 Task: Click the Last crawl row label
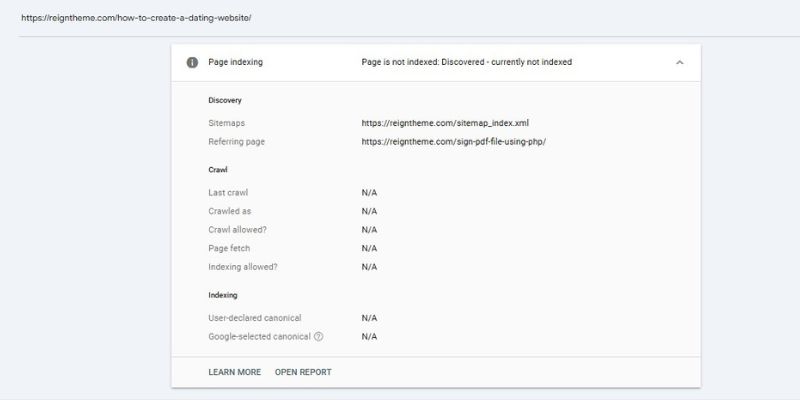coord(228,192)
